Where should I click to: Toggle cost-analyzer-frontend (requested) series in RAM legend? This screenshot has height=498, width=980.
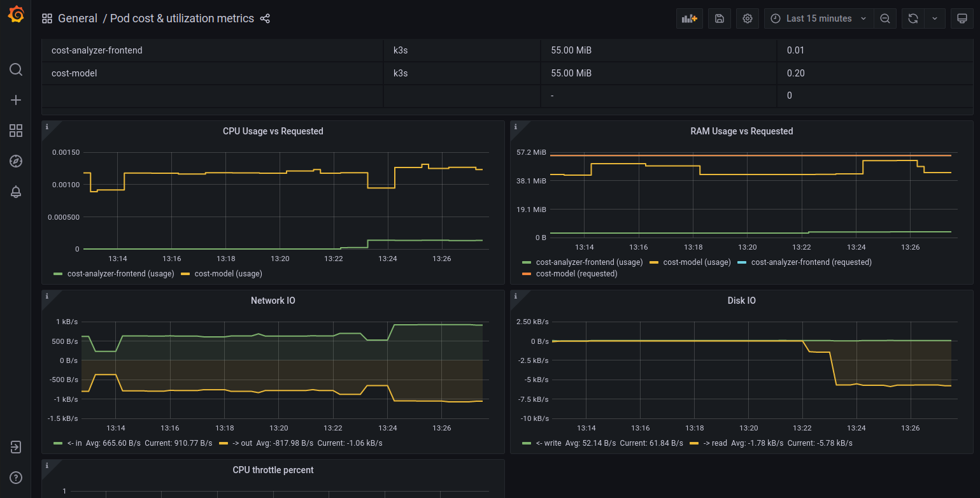[x=811, y=262]
